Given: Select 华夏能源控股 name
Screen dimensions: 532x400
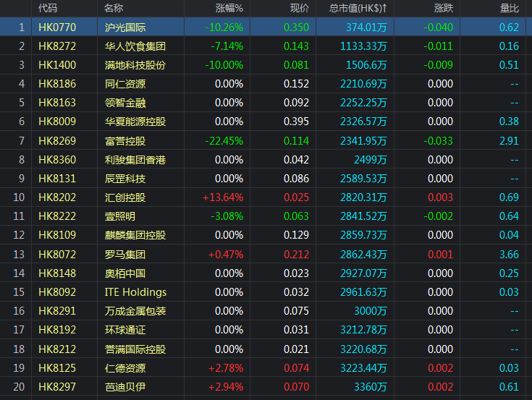Looking at the screenshot, I should click(x=135, y=122).
